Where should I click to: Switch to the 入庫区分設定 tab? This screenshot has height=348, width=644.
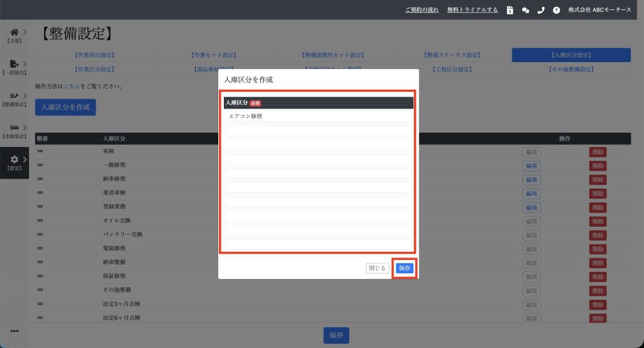tap(571, 55)
